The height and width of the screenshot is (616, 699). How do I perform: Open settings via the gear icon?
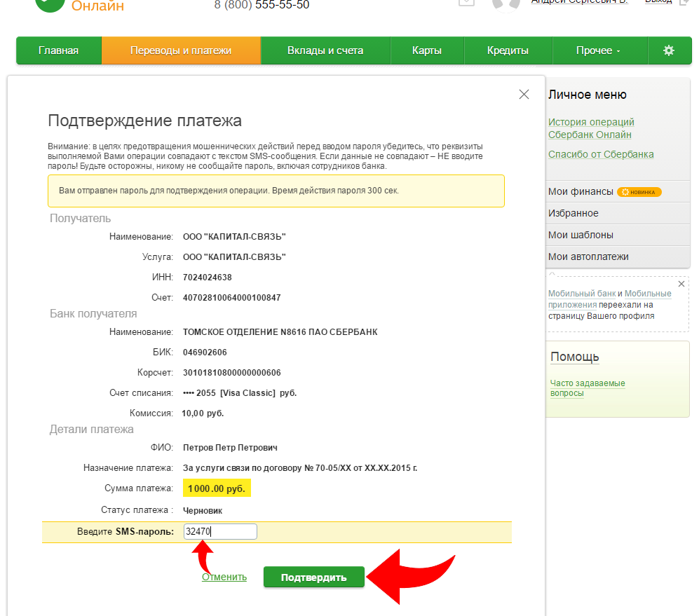(669, 50)
